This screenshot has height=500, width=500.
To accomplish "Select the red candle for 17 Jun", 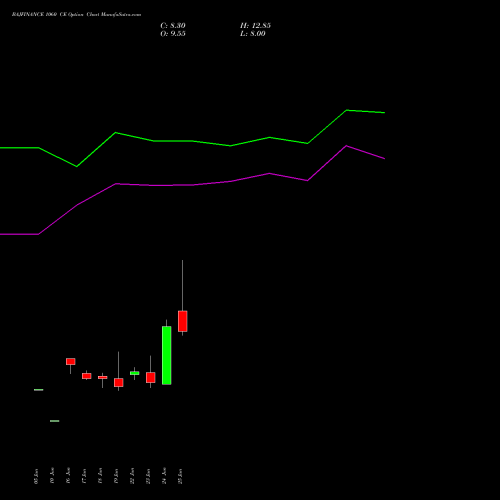I will [87, 376].
